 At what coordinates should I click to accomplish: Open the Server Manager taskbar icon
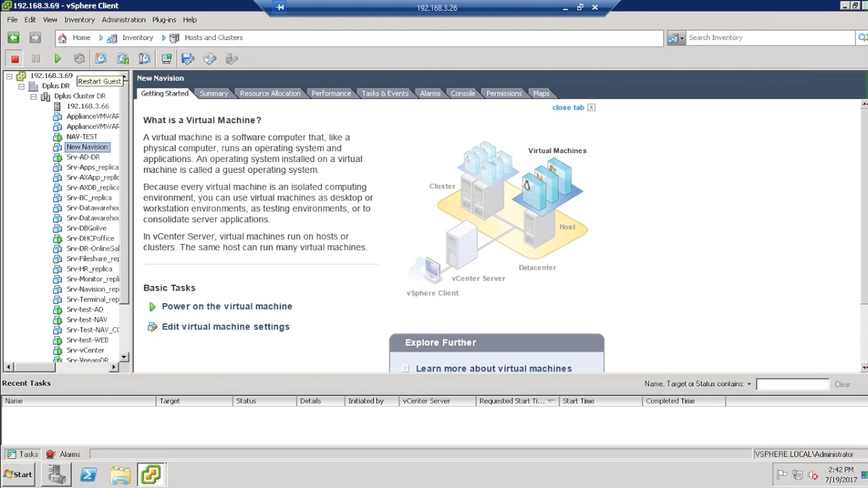(56, 475)
